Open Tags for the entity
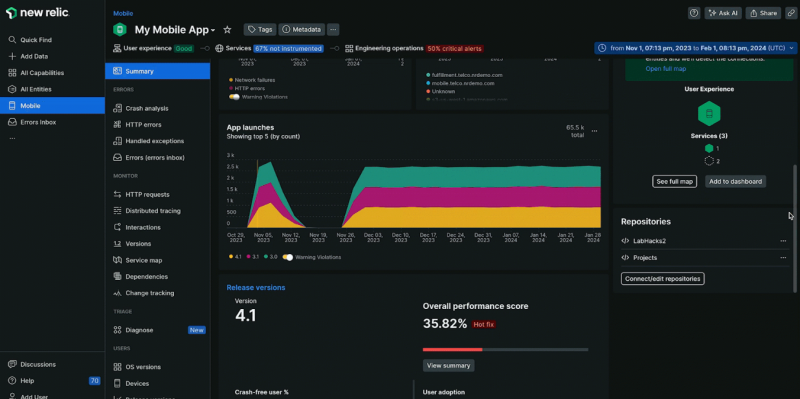This screenshot has height=399, width=800. (x=260, y=29)
